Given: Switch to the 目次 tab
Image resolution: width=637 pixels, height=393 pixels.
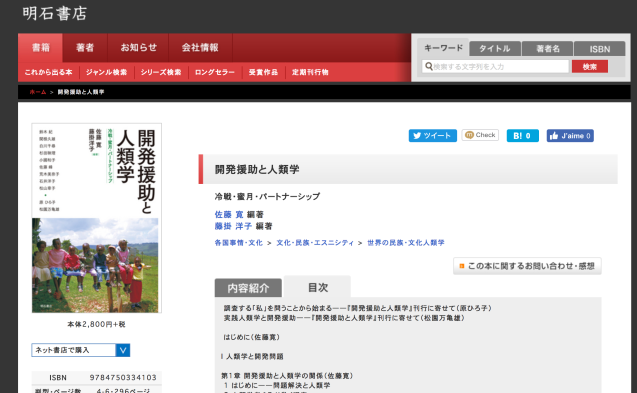Looking at the screenshot, I should [317, 287].
